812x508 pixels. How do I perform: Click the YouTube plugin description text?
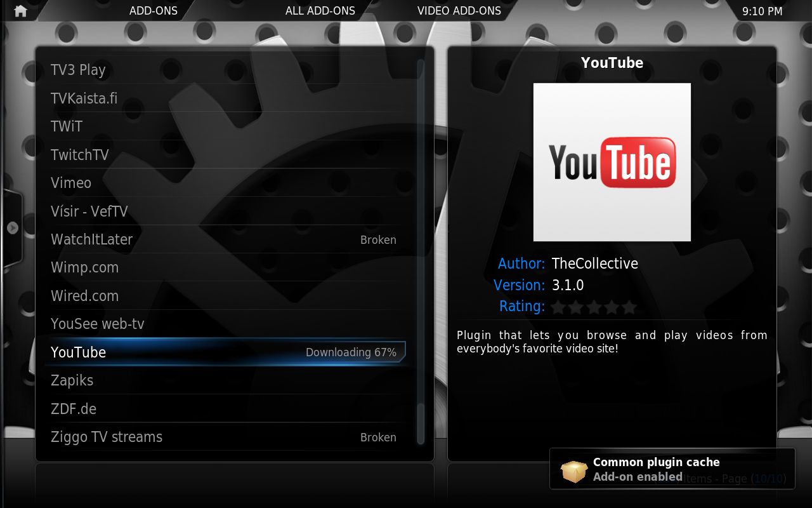pos(612,342)
